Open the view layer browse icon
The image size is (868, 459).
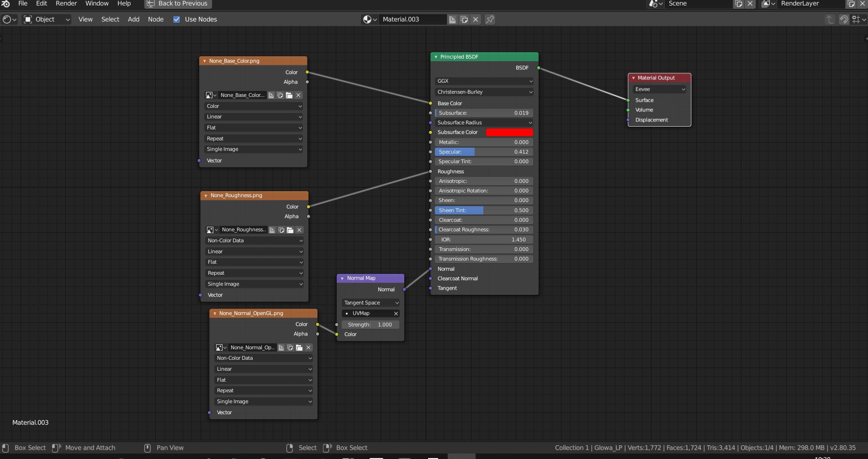(769, 4)
